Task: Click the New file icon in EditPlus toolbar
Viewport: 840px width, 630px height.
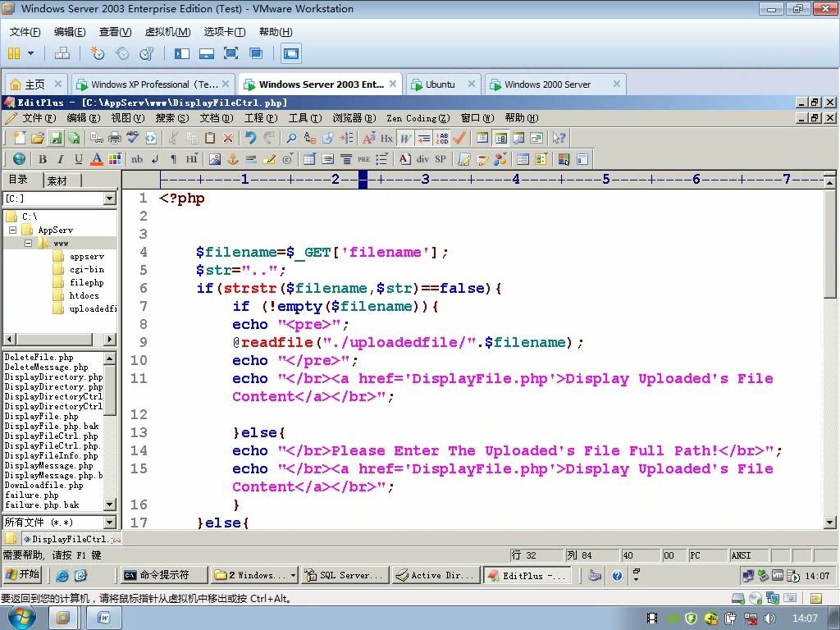Action: tap(20, 138)
